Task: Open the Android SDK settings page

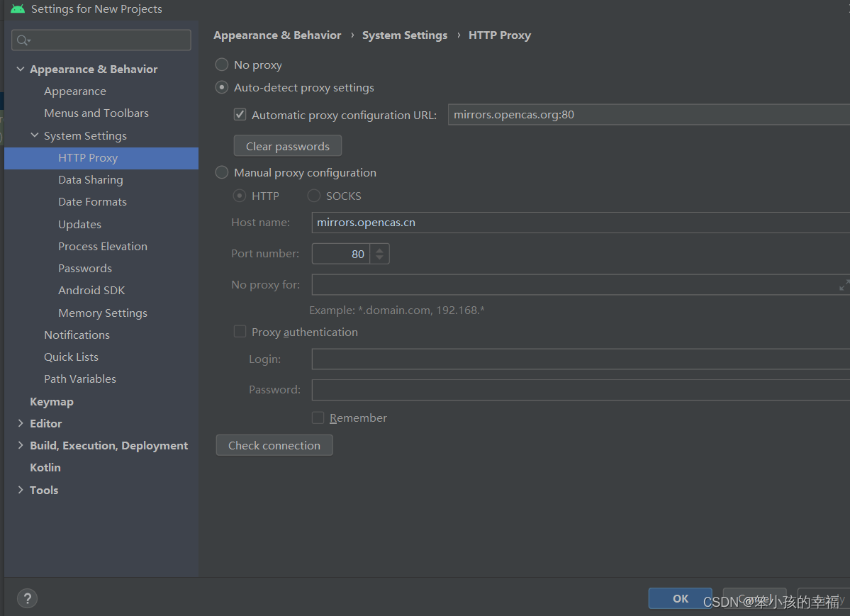Action: (91, 290)
